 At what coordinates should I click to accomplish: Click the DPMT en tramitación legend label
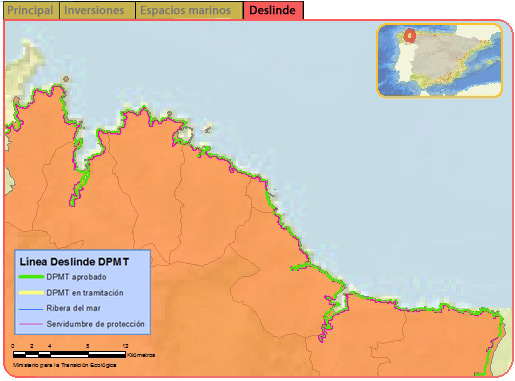point(85,293)
